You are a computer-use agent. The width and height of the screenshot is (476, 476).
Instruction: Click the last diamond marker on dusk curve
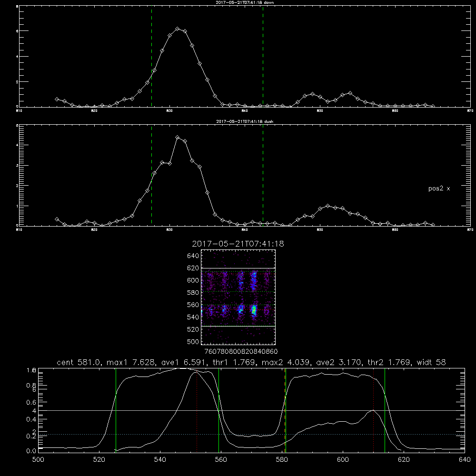(x=433, y=225)
